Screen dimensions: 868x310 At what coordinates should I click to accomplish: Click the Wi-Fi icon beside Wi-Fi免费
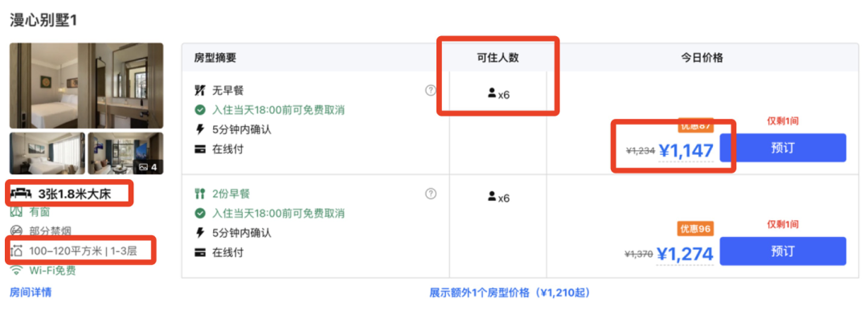click(17, 271)
